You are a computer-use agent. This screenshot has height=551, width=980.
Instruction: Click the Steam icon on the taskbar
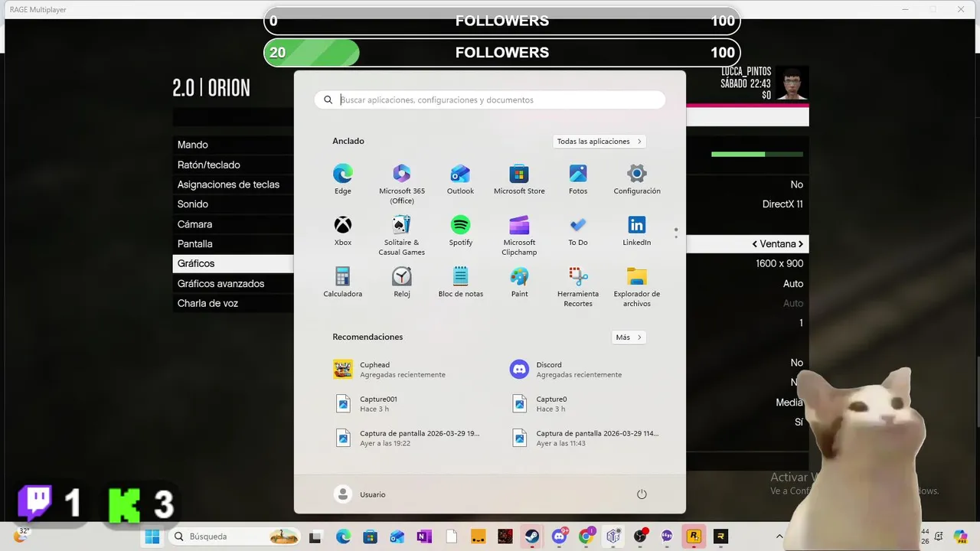tap(531, 536)
